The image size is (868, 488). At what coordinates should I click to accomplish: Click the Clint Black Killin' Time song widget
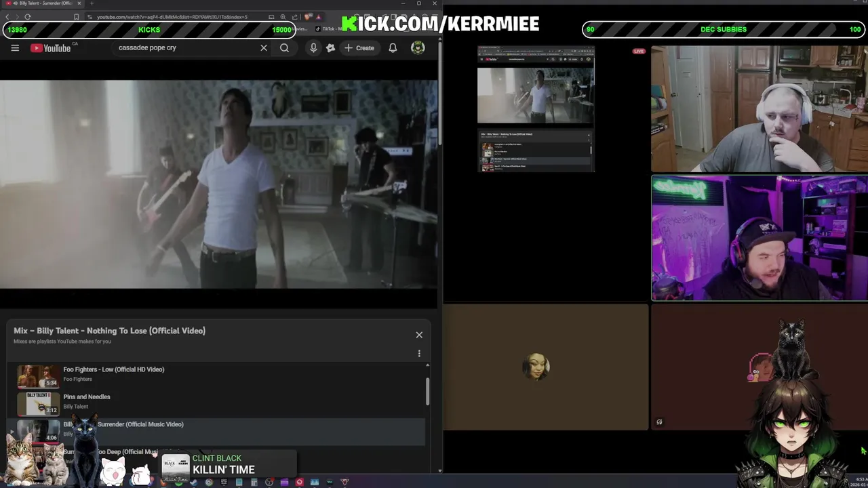tap(229, 464)
